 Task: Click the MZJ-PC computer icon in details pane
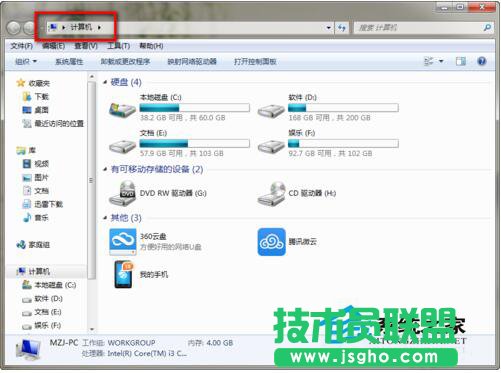tap(29, 349)
